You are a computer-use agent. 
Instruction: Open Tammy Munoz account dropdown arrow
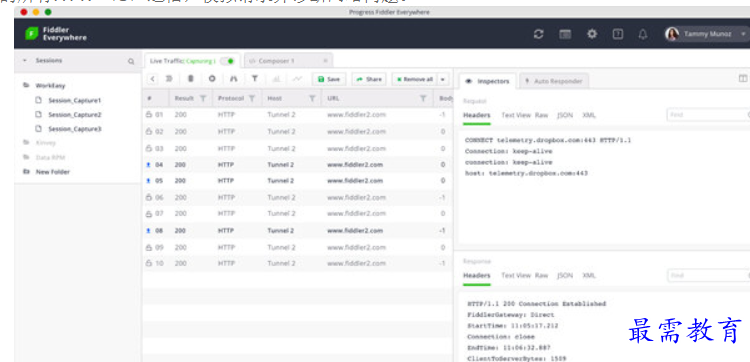[x=743, y=34]
